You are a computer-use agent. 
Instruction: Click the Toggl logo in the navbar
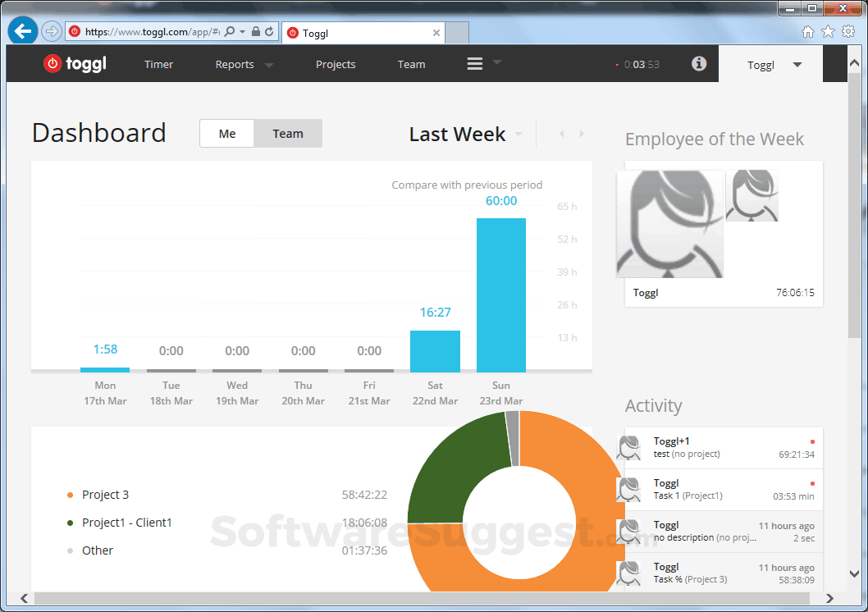point(75,63)
